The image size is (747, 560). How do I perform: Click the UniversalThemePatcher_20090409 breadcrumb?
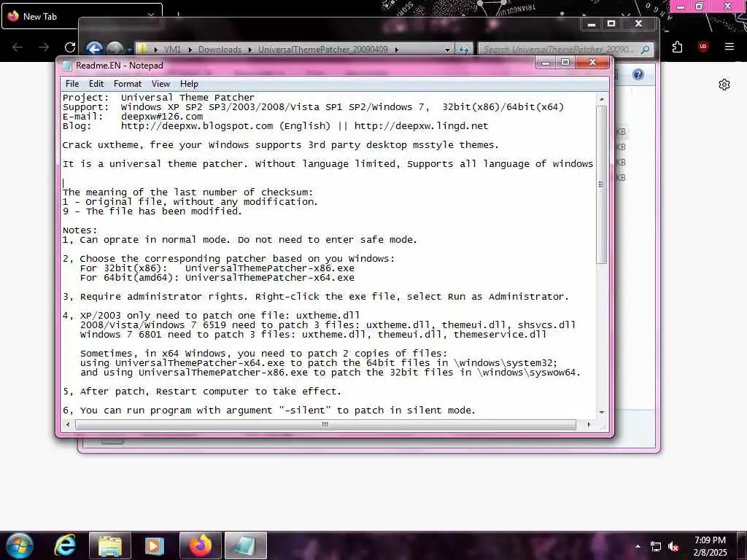point(323,50)
